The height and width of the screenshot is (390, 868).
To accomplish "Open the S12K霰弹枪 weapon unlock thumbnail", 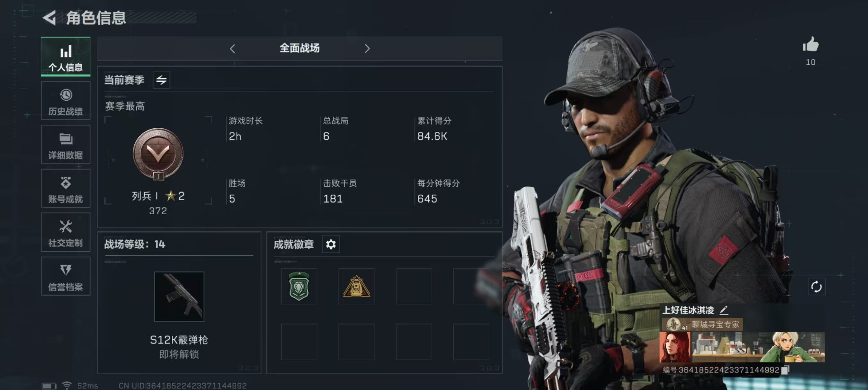I will tap(179, 296).
